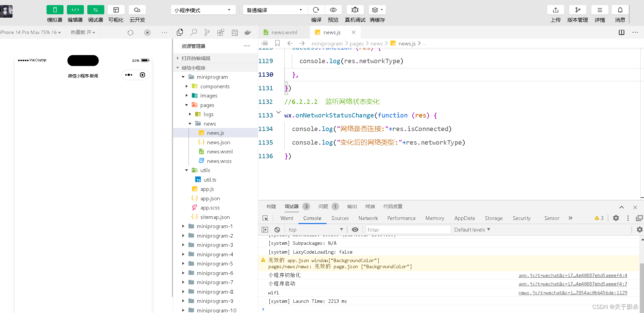Image resolution: width=644 pixels, height=313 pixels.
Task: Open the docker whale icon
Action: click(248, 32)
